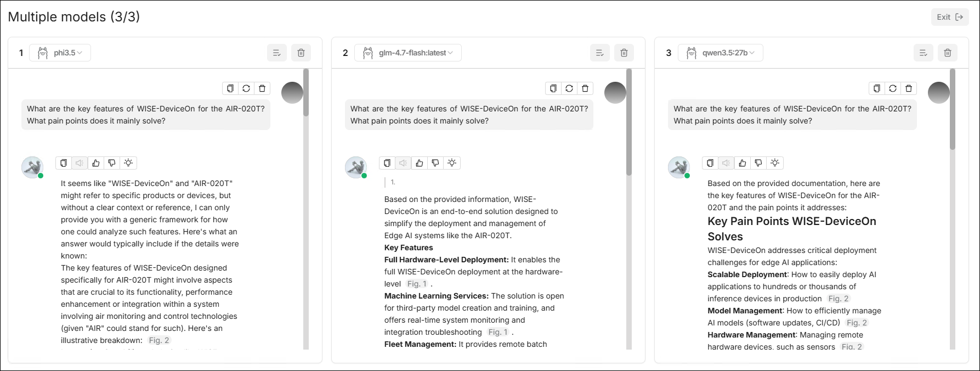Image resolution: width=980 pixels, height=371 pixels.
Task: Click the qwen3.5:27b panel scrollbar
Action: [953, 109]
